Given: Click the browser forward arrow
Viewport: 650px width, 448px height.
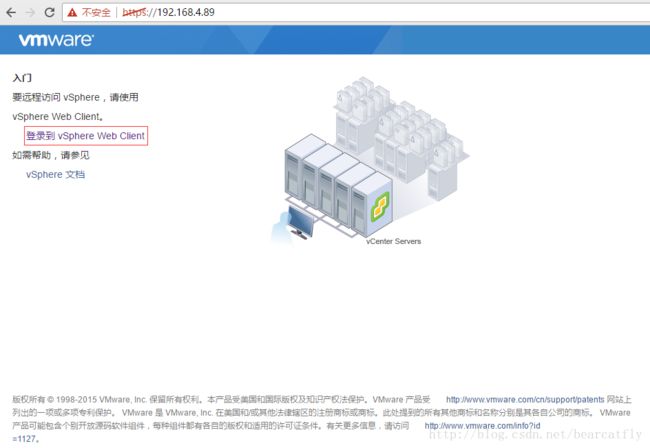Looking at the screenshot, I should click(30, 12).
